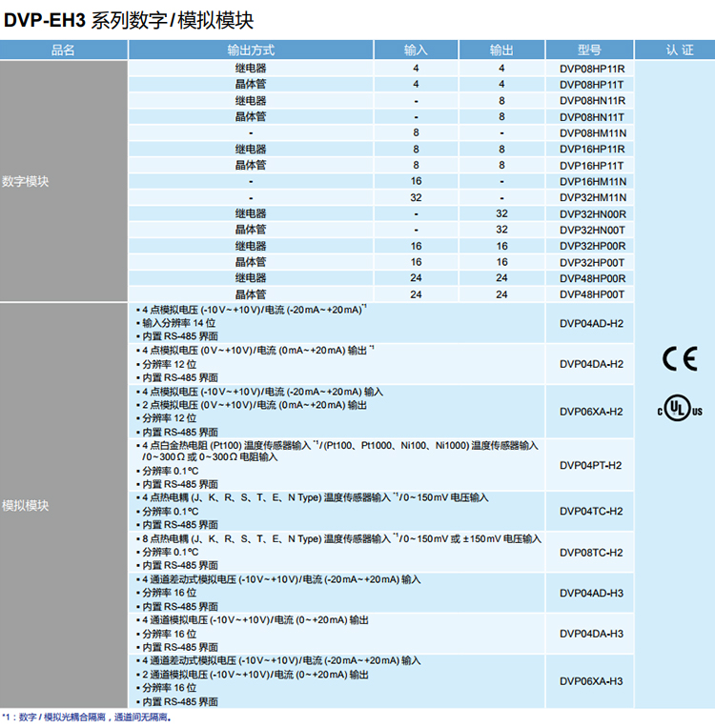Click model DVP08HN11T
This screenshot has height=728, width=715.
coord(592,117)
